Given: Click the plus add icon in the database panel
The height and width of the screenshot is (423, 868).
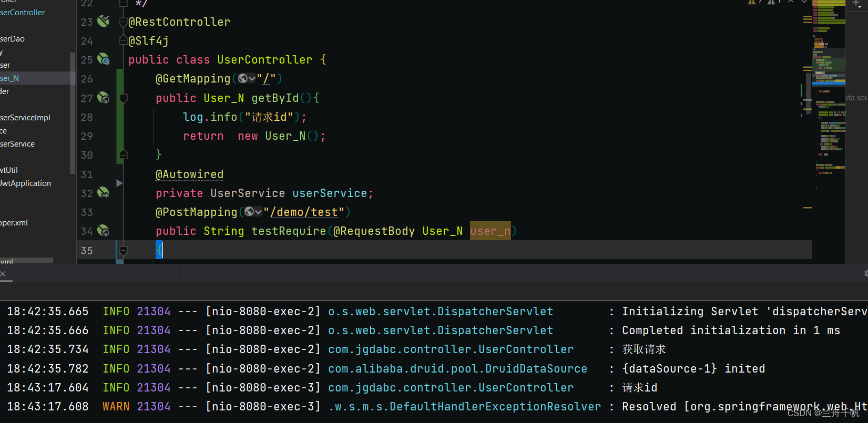Looking at the screenshot, I should [856, 3].
